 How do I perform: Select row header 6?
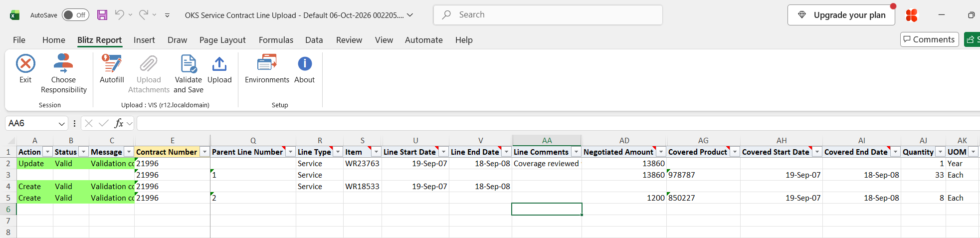(8, 210)
